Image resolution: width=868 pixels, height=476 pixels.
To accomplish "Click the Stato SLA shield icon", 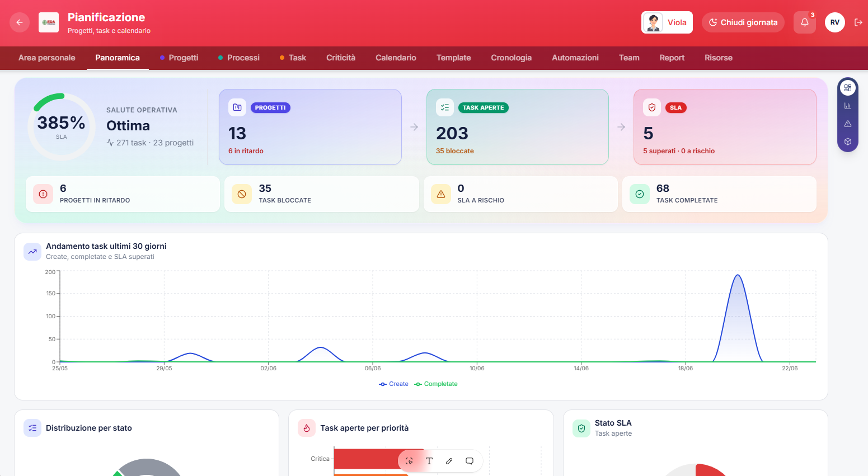I will coord(581,428).
